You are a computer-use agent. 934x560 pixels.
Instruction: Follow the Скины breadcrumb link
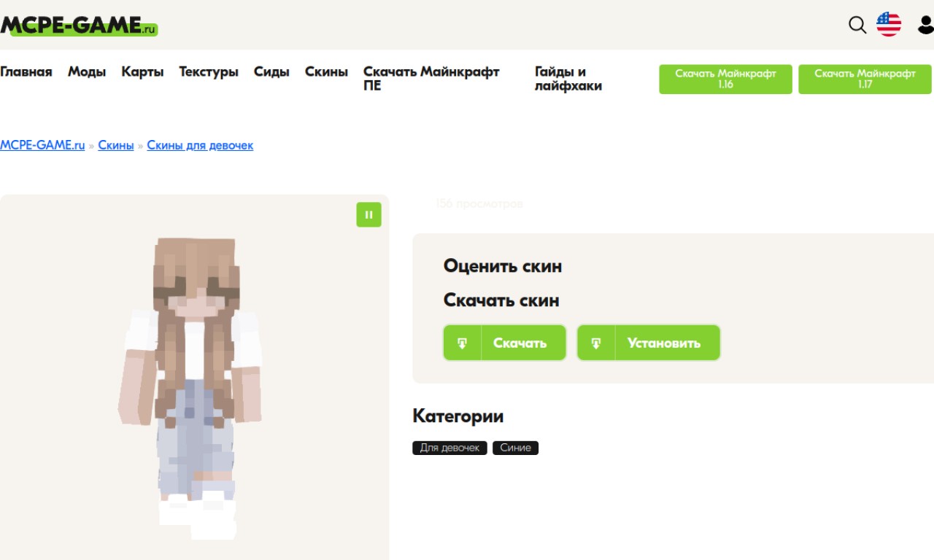coord(116,145)
